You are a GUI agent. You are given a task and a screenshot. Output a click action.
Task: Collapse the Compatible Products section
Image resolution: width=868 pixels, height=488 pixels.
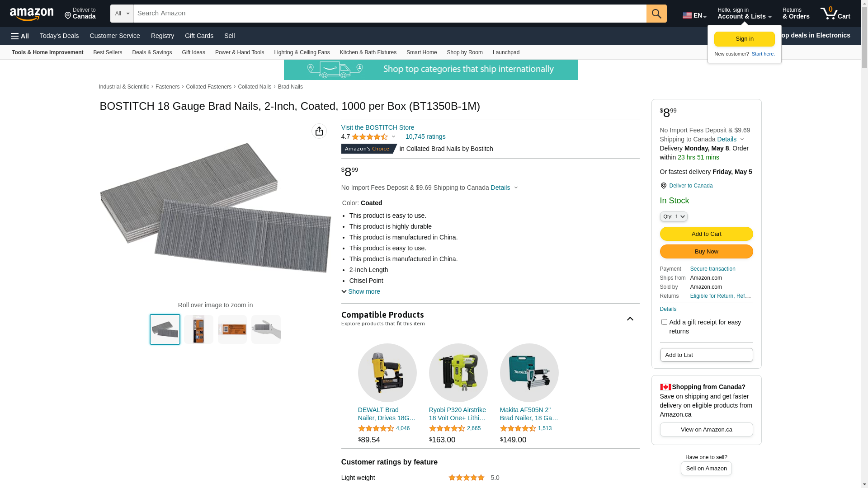[x=630, y=319]
